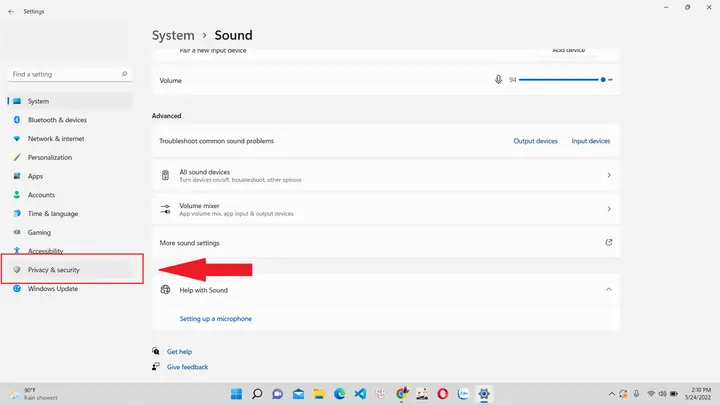This screenshot has height=405, width=720.
Task: Click System in breadcrumb
Action: [173, 35]
